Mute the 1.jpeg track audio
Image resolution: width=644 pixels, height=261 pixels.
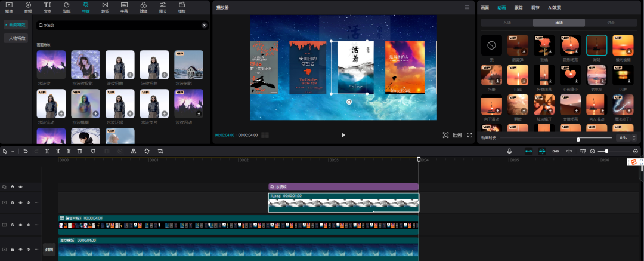[x=29, y=202]
